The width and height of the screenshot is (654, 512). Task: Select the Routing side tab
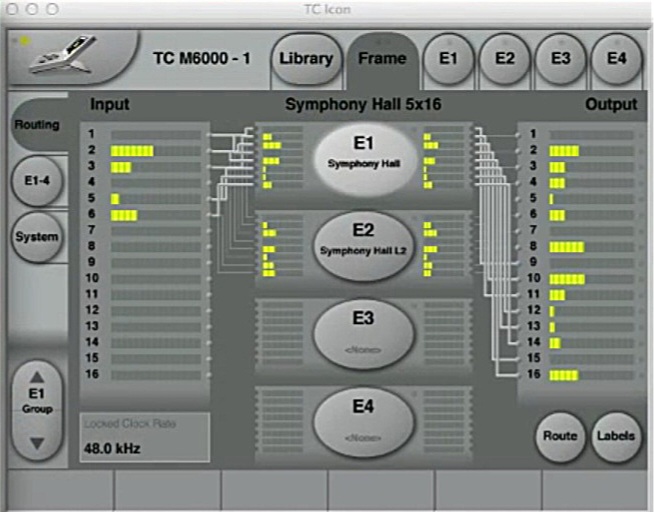click(37, 125)
